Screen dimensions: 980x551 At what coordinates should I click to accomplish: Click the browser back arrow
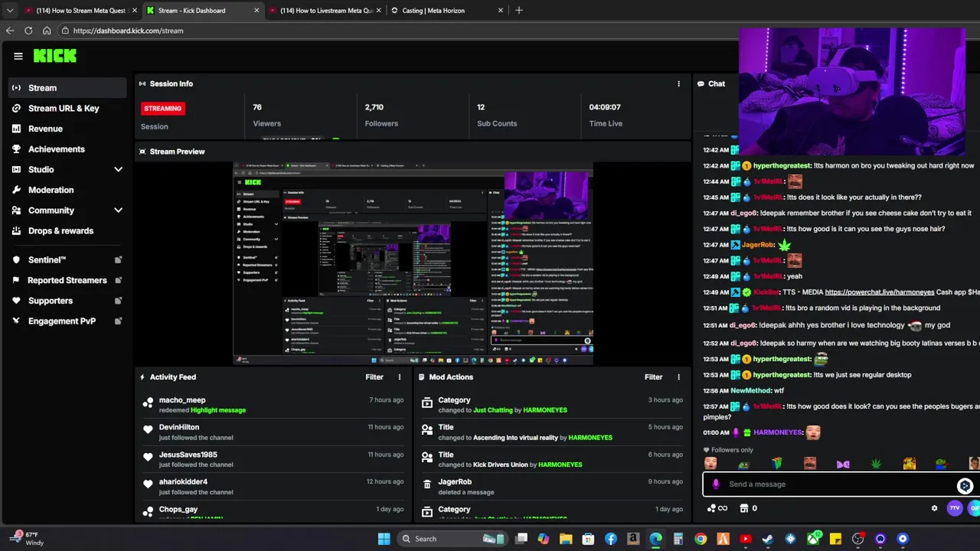point(10,31)
